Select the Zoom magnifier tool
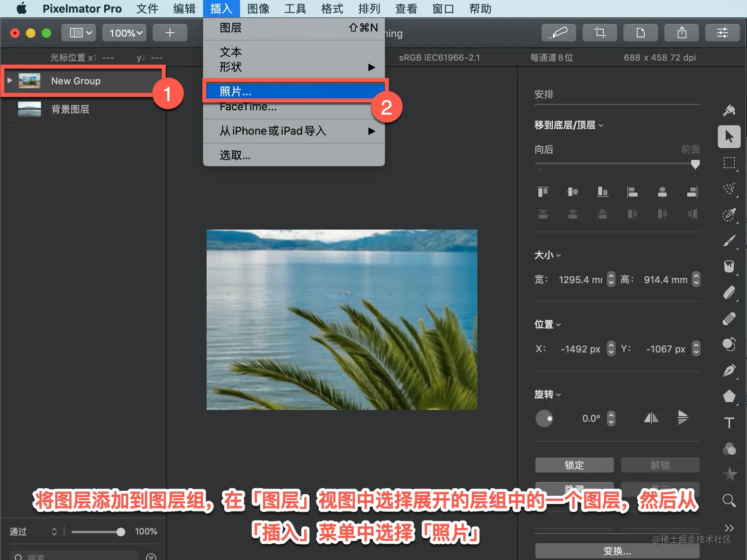Image resolution: width=747 pixels, height=560 pixels. pos(729,500)
